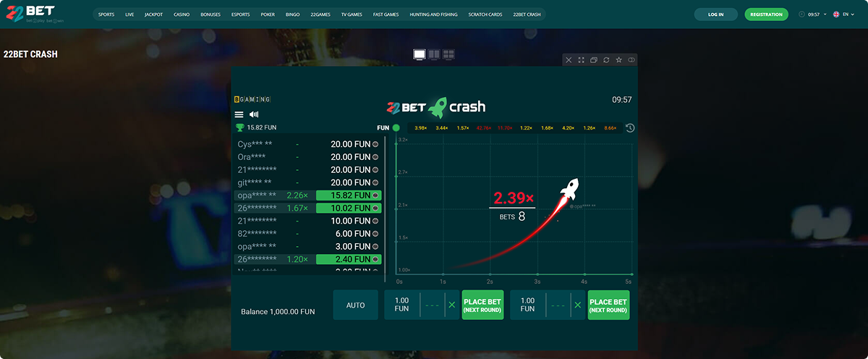Clear first bet panel with X icon
The image size is (868, 359).
[x=452, y=305]
